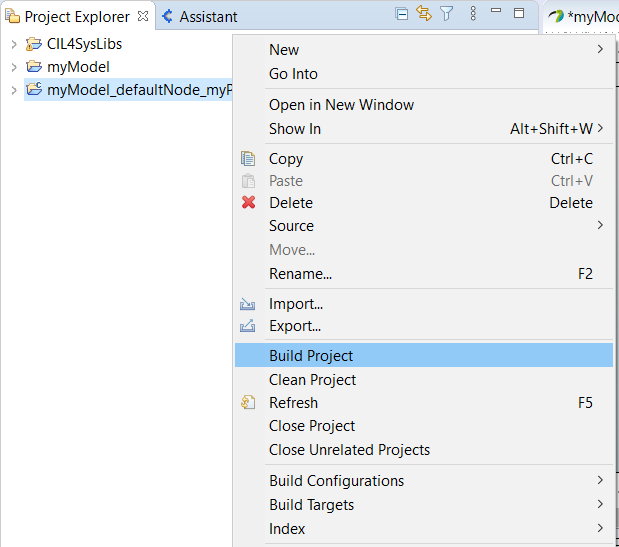This screenshot has height=547, width=619.
Task: Open the Build Configurations submenu arrow
Action: click(600, 480)
